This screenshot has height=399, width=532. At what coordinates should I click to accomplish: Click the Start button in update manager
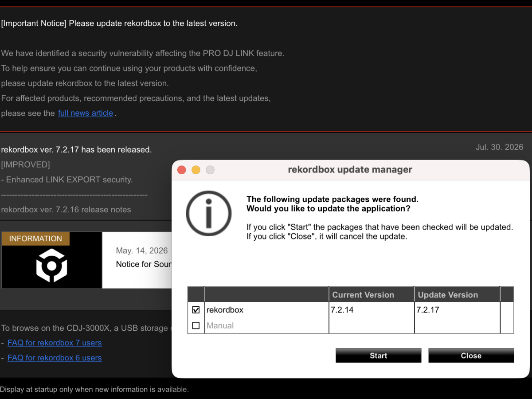point(378,356)
